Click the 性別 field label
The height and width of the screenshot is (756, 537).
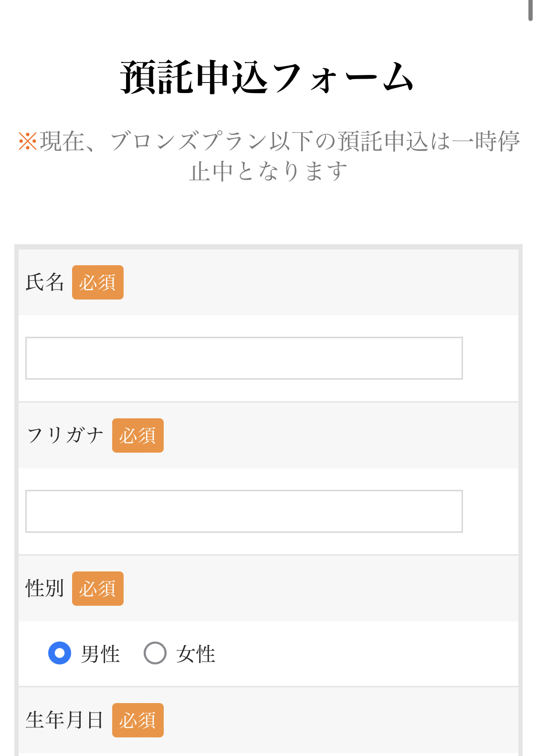coord(44,589)
